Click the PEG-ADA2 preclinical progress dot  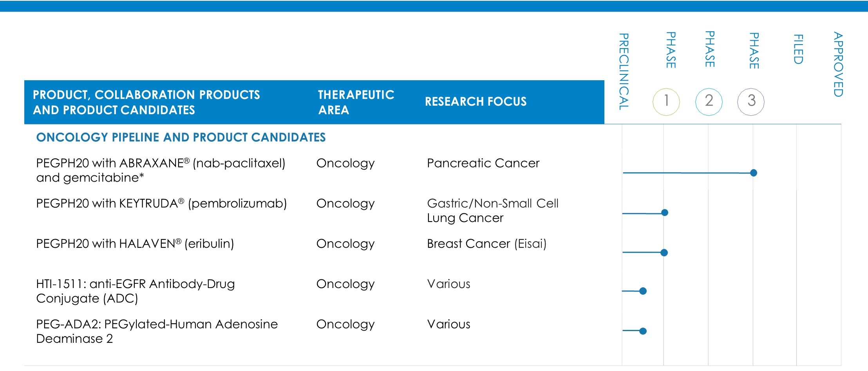tap(643, 331)
